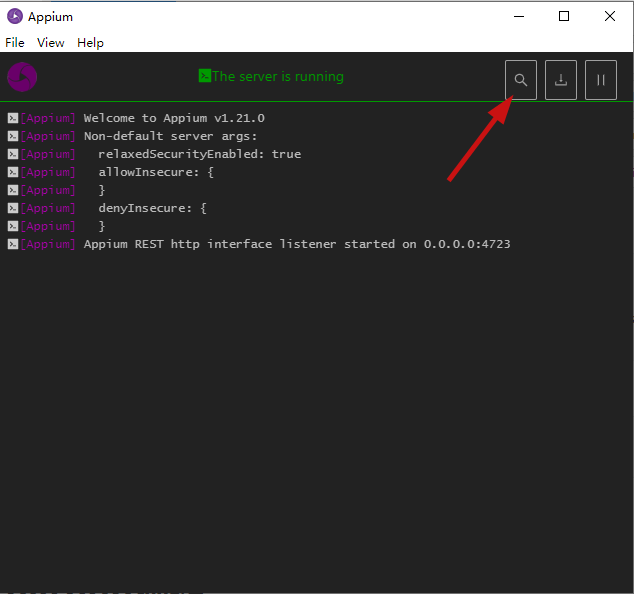
Task: Click [Appium] tag on the Welcome line
Action: point(48,118)
